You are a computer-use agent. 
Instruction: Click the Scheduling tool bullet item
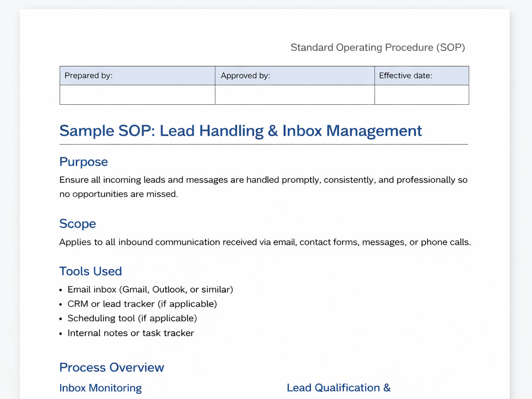(132, 318)
